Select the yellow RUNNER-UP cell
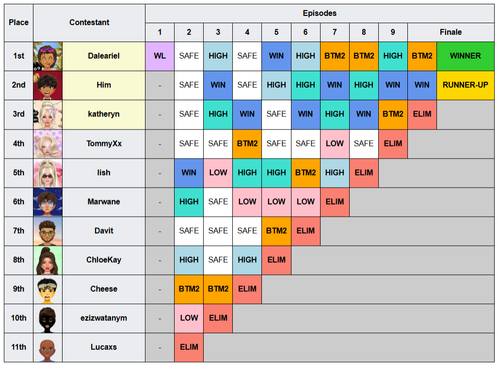Viewport: 500px width, 367px height. pos(465,85)
